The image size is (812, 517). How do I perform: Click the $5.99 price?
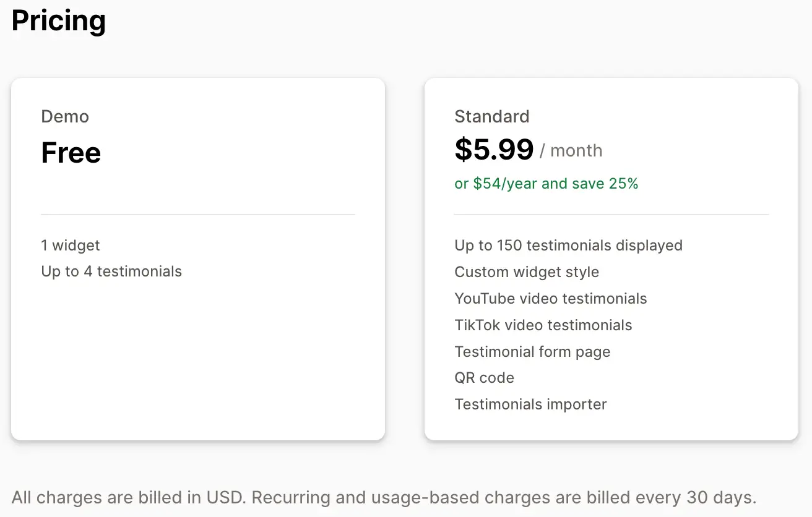(494, 150)
